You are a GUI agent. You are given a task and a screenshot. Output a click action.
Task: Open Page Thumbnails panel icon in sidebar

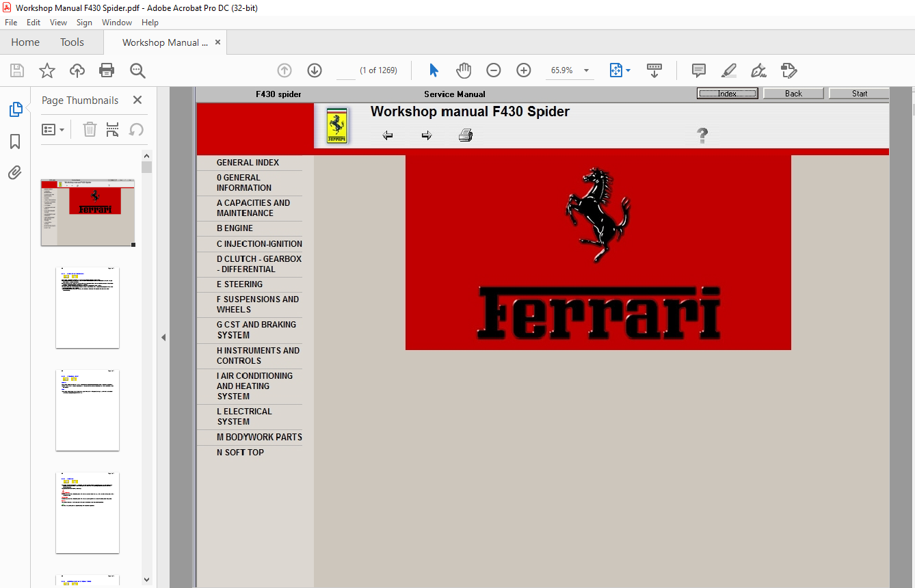coord(15,109)
